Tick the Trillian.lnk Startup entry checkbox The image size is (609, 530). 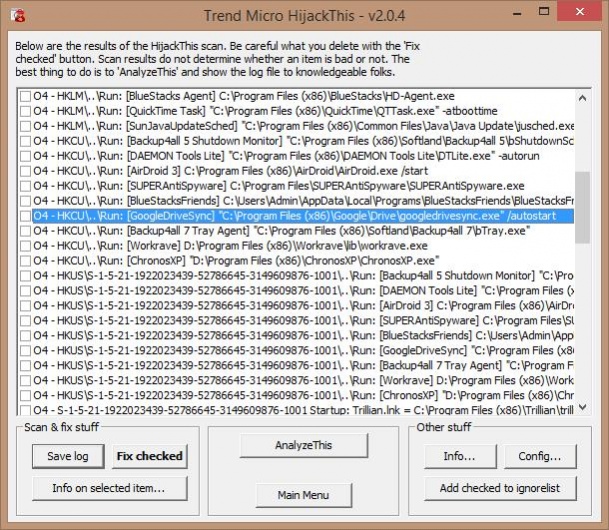tap(26, 410)
